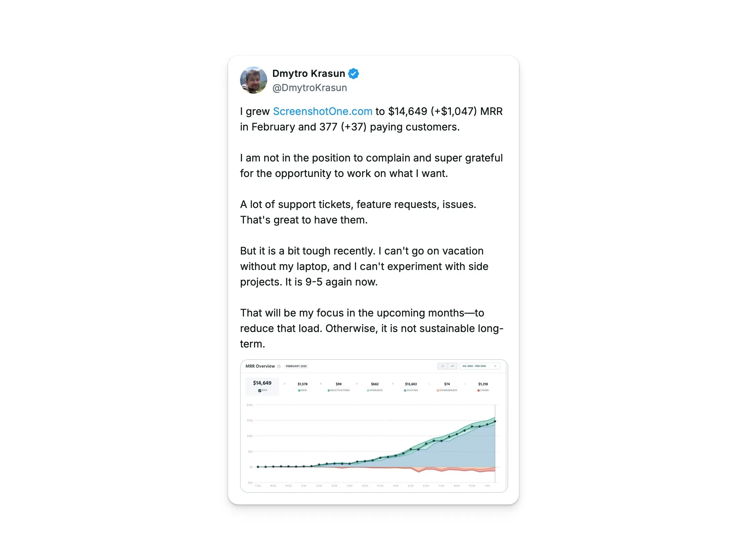Toggle the Upgrades legend swatch
This screenshot has height=560, width=747.
(368, 390)
